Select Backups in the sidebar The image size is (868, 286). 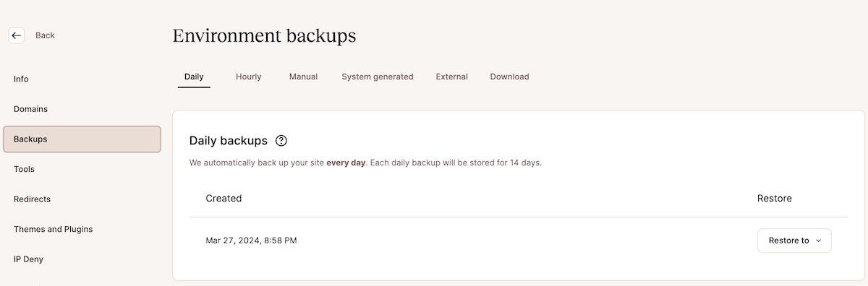tap(82, 139)
